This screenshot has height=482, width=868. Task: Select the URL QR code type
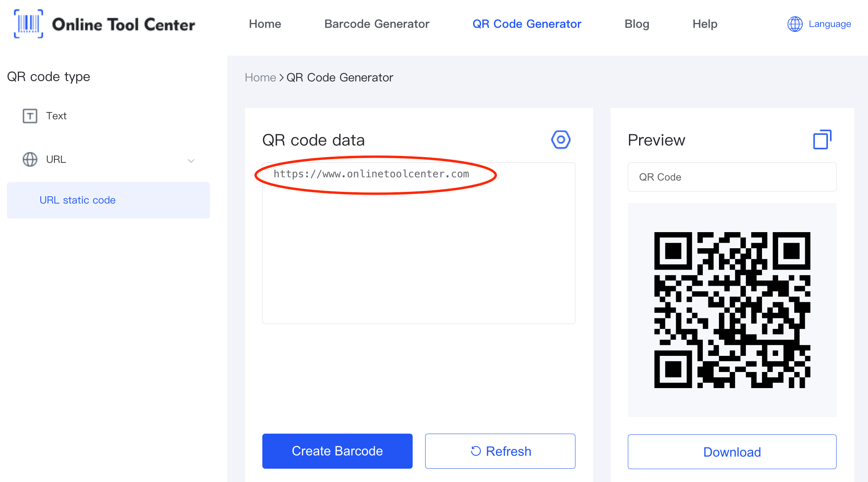click(56, 159)
